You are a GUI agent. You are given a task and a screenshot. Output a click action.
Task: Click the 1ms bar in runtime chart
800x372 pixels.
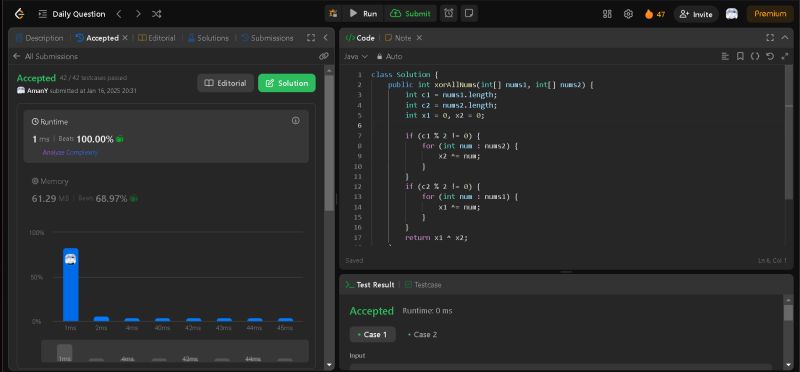point(70,284)
